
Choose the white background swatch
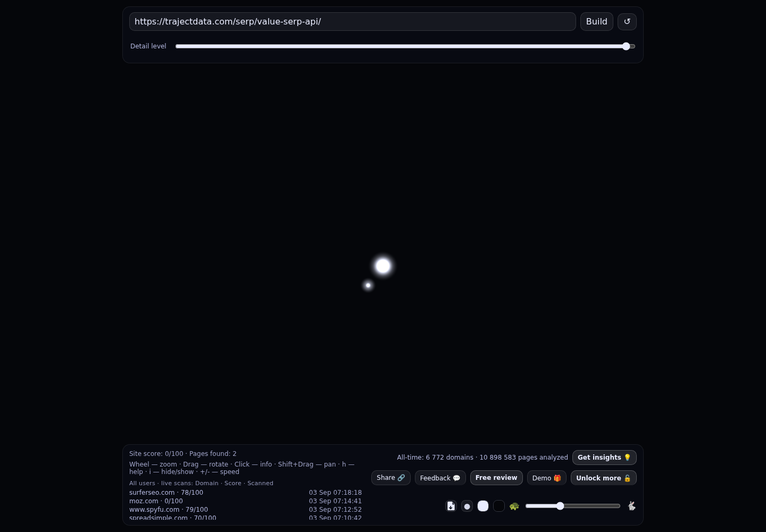pyautogui.click(x=483, y=506)
